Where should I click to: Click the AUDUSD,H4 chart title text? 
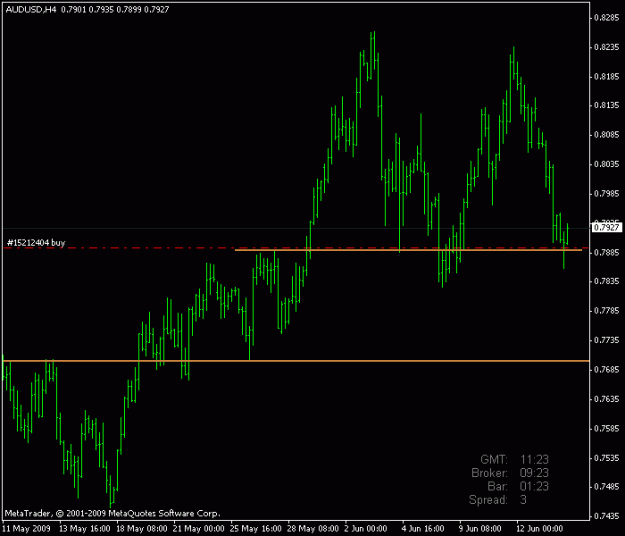(31, 9)
